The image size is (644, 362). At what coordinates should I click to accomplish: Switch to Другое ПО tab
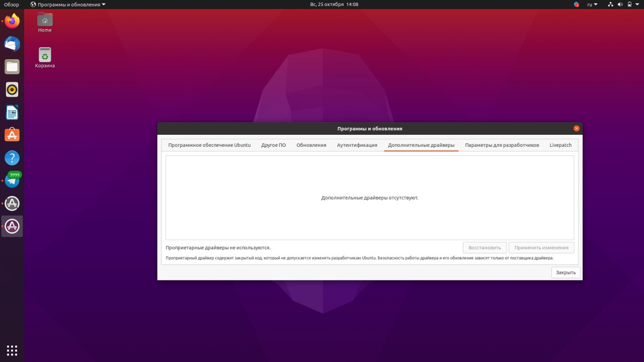tap(274, 145)
